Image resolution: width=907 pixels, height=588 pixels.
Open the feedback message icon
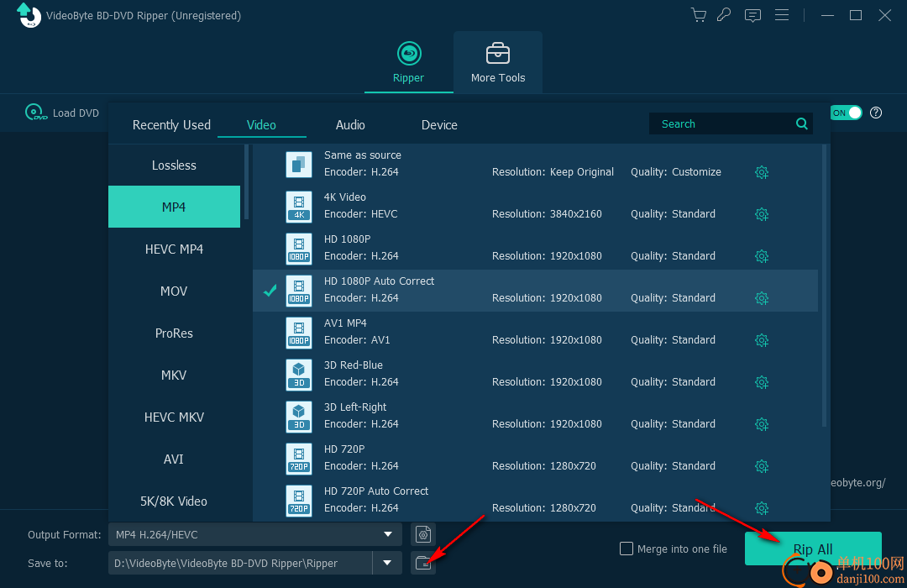click(752, 15)
